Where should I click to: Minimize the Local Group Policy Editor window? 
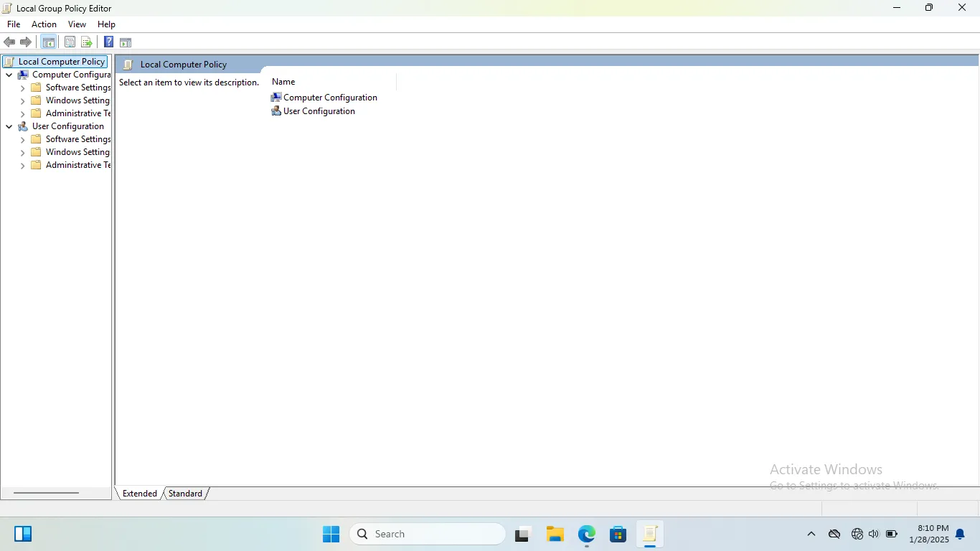[x=896, y=8]
